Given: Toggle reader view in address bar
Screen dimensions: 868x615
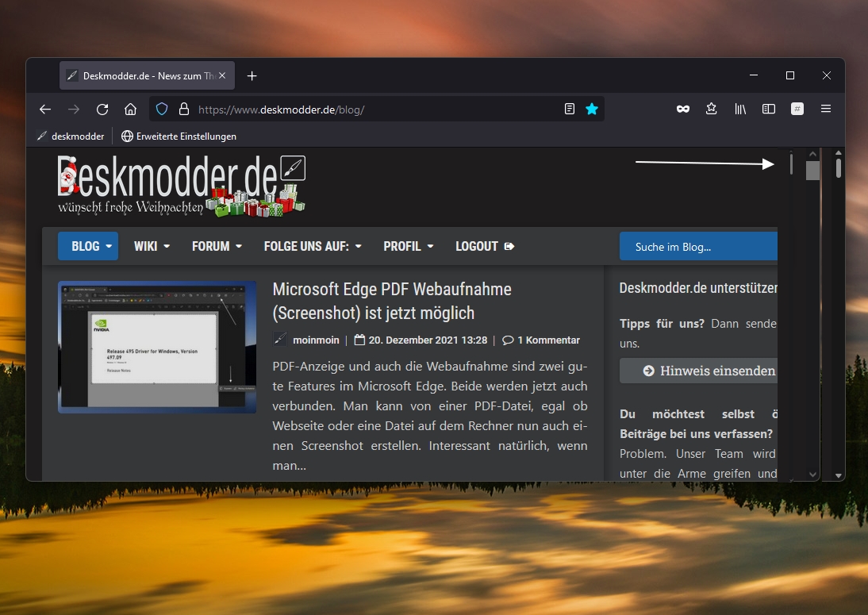Looking at the screenshot, I should 569,109.
